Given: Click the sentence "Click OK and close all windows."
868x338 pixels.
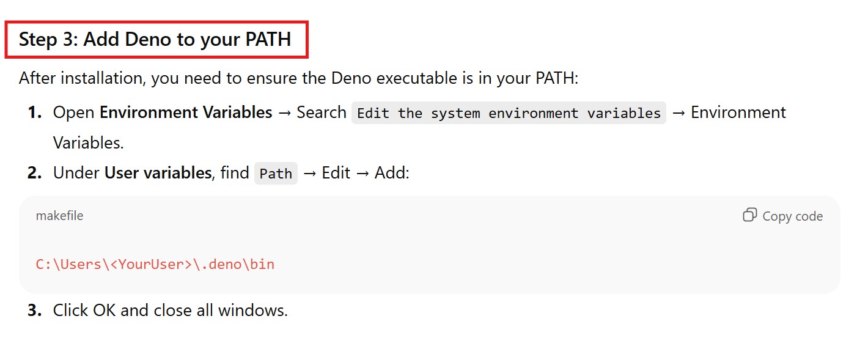Looking at the screenshot, I should click(x=170, y=310).
